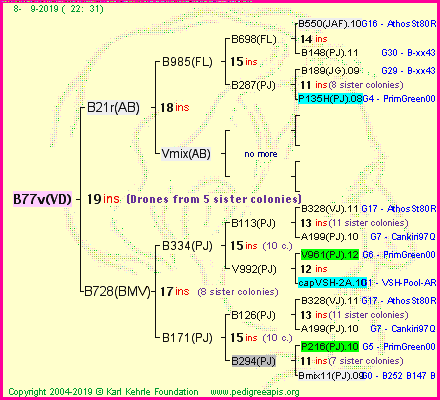Click '13 ins (11 sister colonies)' beside B113(PJ)

[354, 223]
